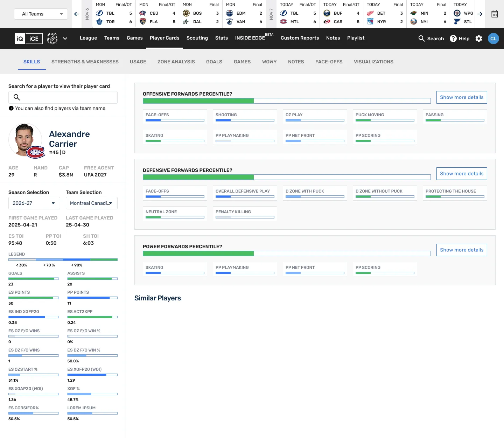Click the Detroit Red Wings logo in the scoreboard
The image size is (504, 438).
click(x=370, y=13)
